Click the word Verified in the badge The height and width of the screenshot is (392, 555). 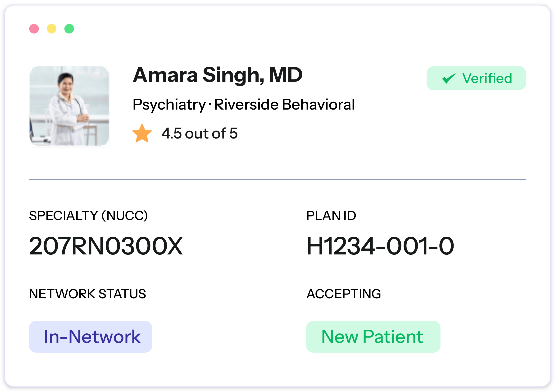[x=487, y=78]
